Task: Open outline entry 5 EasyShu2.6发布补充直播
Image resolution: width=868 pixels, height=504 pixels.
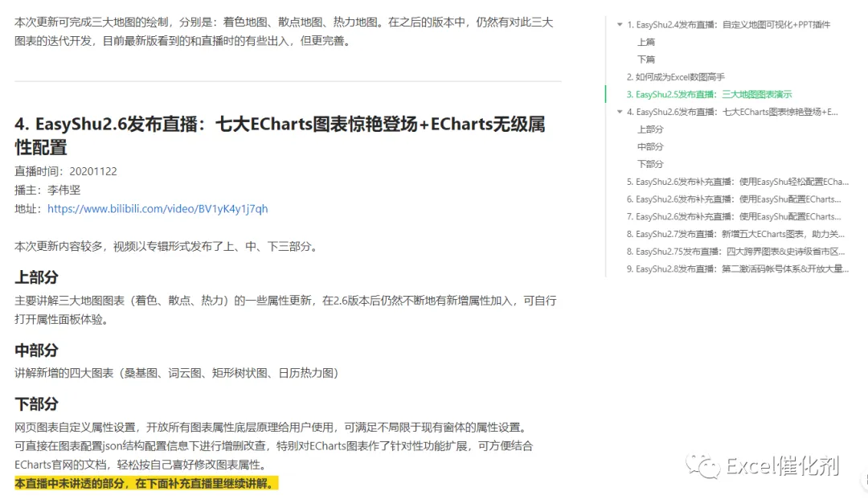Action: click(737, 182)
